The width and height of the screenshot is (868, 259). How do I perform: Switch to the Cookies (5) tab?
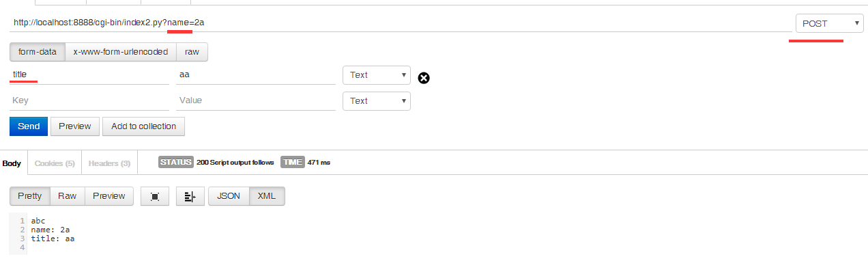click(55, 163)
